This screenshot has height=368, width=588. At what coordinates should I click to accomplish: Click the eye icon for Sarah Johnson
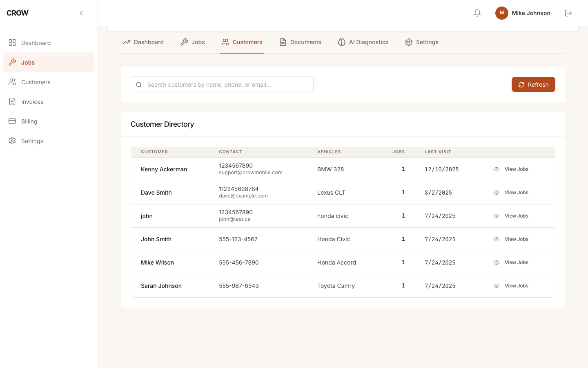click(x=497, y=286)
